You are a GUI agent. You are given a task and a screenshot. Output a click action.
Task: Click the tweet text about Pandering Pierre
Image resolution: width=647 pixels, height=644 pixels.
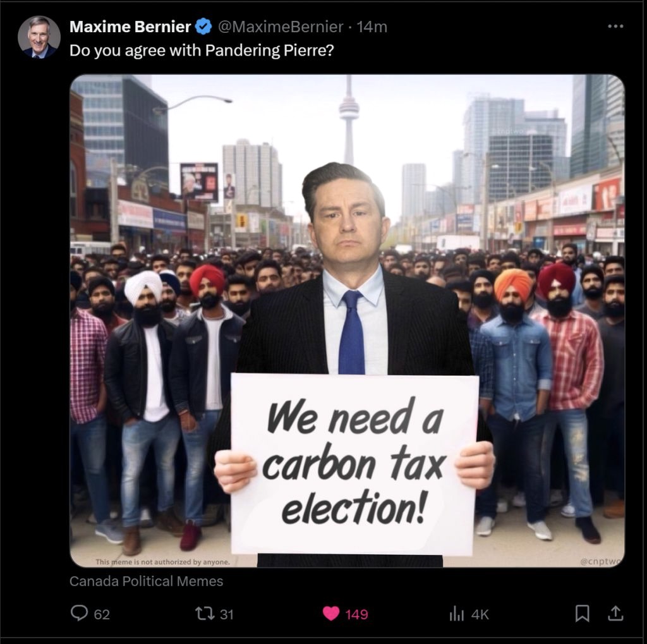tap(202, 51)
